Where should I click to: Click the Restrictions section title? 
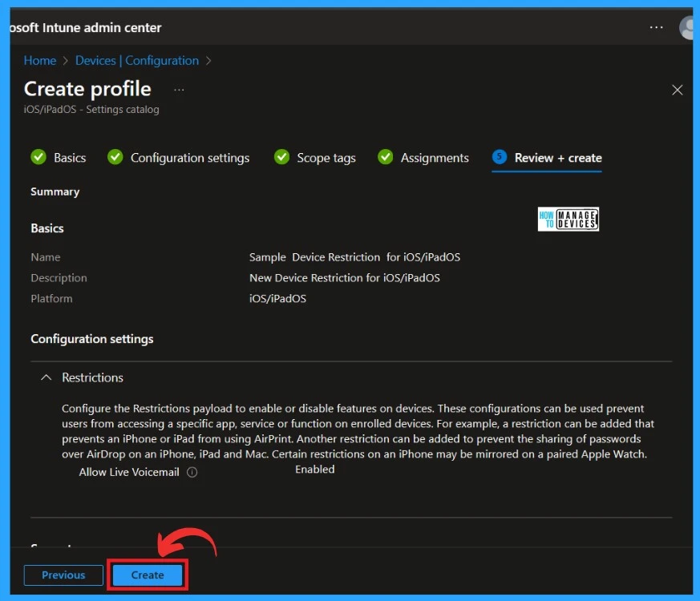pos(92,377)
